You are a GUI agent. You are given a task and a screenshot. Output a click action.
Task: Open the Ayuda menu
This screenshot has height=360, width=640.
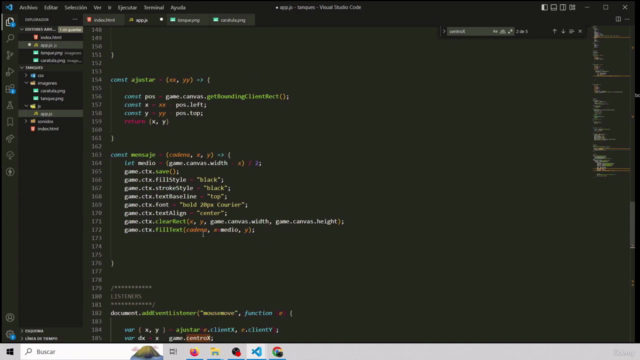178,7
